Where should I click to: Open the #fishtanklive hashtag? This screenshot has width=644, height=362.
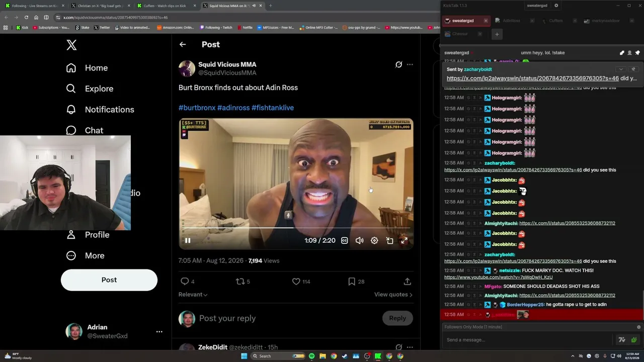coord(273,108)
